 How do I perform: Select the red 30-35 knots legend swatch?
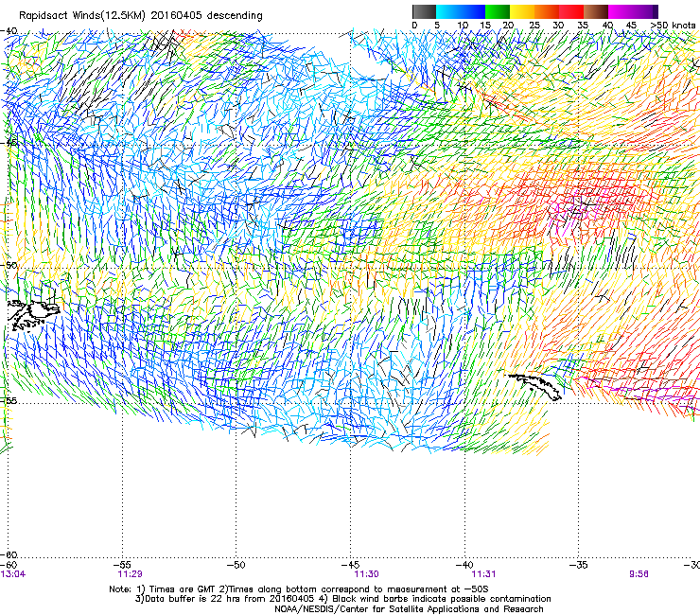point(571,11)
